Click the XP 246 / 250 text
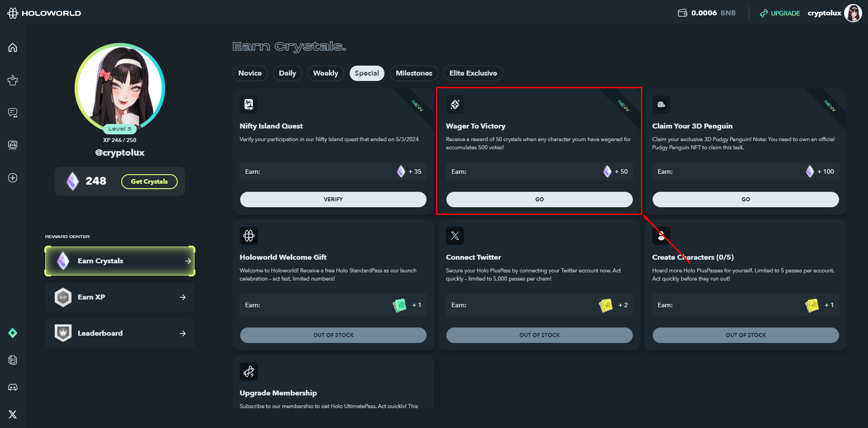Screen dimensions: 868x428 (x=120, y=140)
